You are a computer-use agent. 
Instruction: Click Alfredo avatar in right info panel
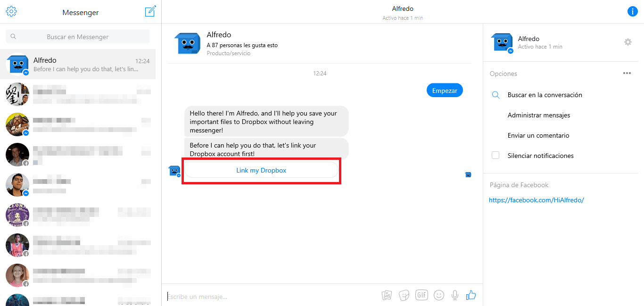tap(502, 42)
